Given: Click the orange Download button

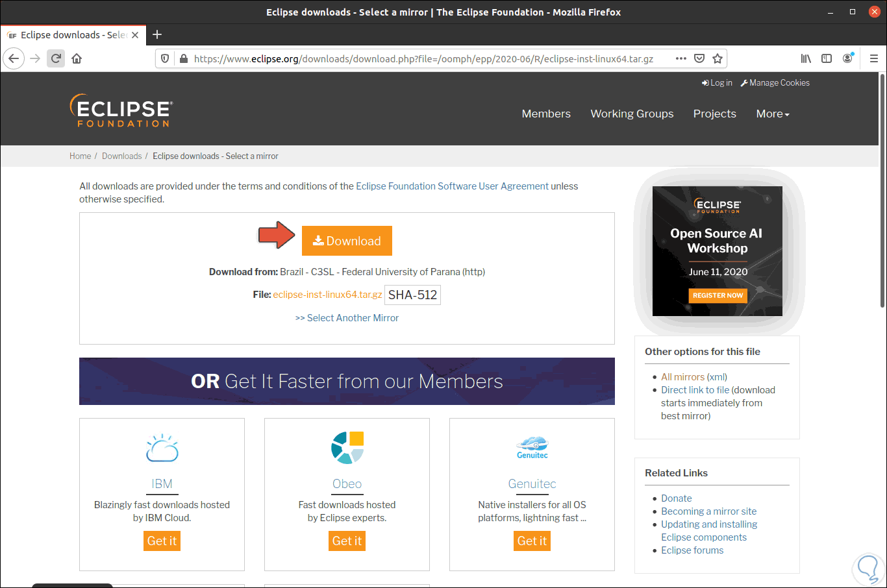Looking at the screenshot, I should click(347, 241).
